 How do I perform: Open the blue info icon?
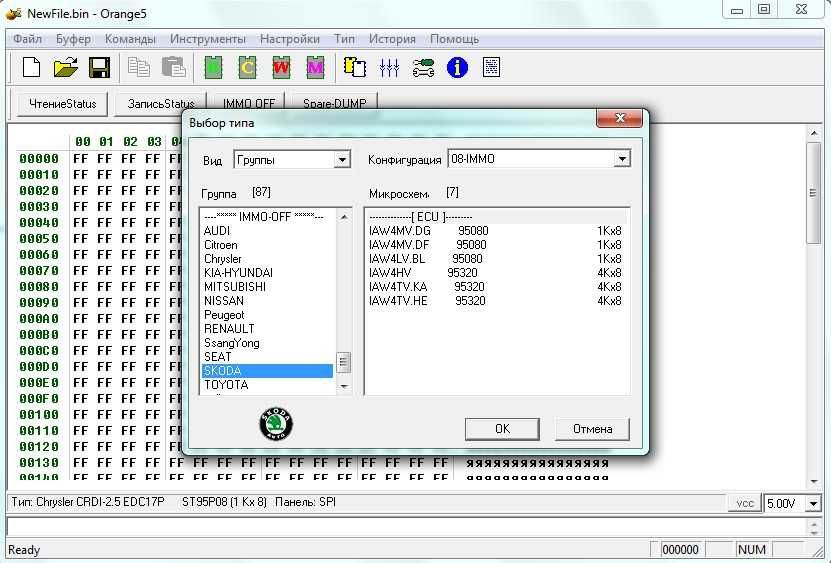[457, 68]
